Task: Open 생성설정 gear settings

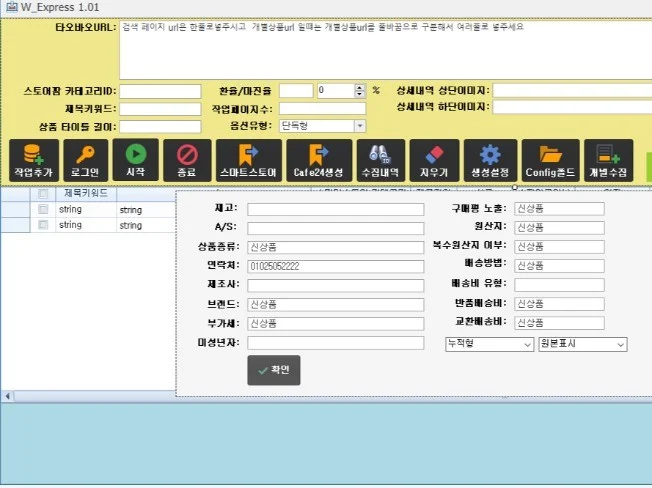Action: pos(489,159)
